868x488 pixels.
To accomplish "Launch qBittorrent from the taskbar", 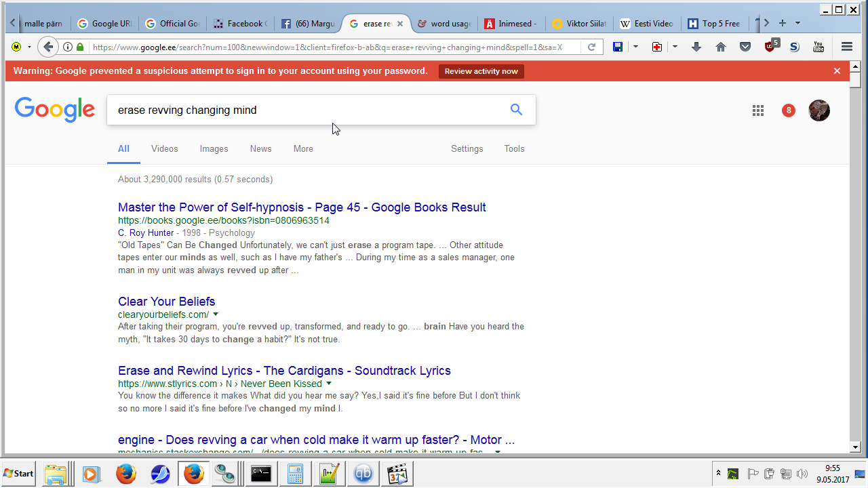I will 363,474.
